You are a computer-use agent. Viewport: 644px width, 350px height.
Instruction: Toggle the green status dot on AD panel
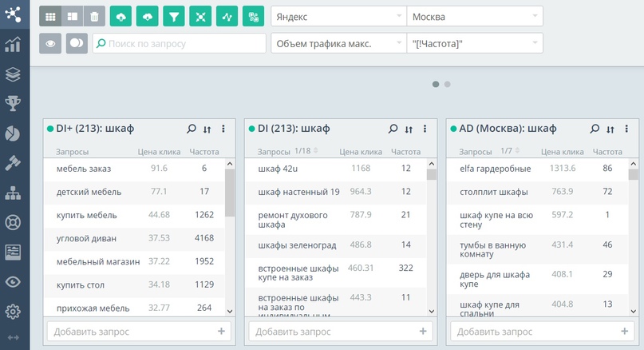[x=453, y=129]
